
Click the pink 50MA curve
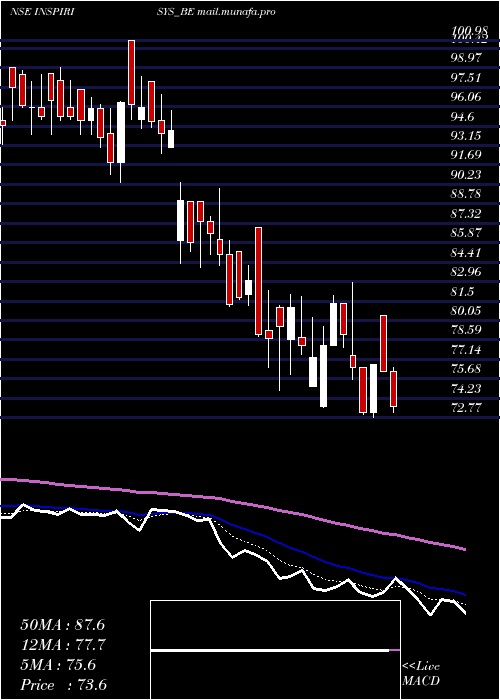pos(232,502)
